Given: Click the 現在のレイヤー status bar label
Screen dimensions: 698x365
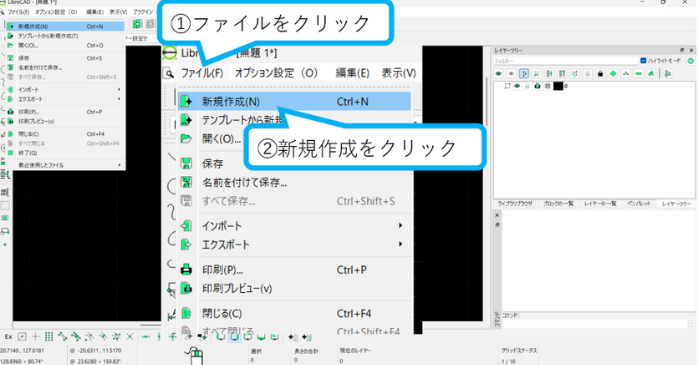Looking at the screenshot, I should point(355,351).
